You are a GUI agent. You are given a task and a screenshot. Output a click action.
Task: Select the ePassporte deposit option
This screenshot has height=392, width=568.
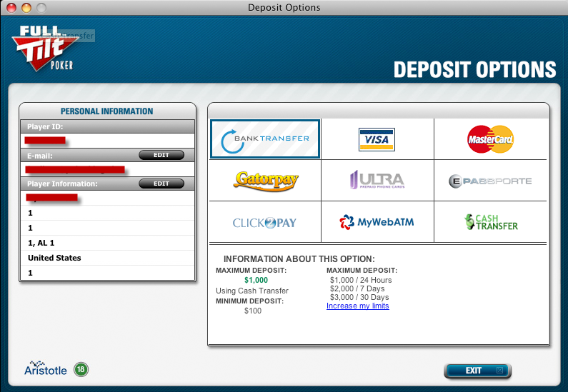[490, 181]
